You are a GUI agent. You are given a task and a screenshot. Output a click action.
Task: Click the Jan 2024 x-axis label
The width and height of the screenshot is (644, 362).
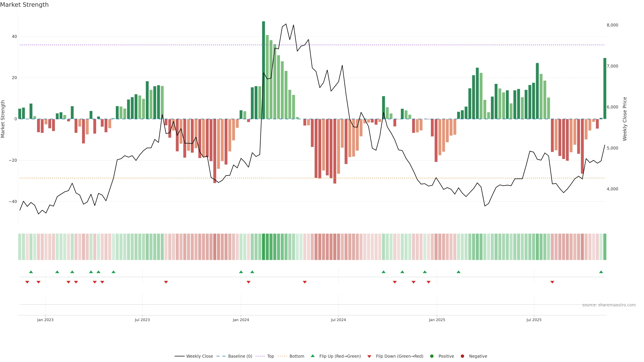pyautogui.click(x=241, y=320)
